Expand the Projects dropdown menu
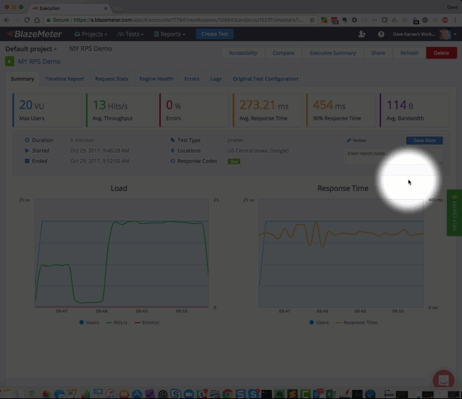This screenshot has height=399, width=462. (91, 34)
